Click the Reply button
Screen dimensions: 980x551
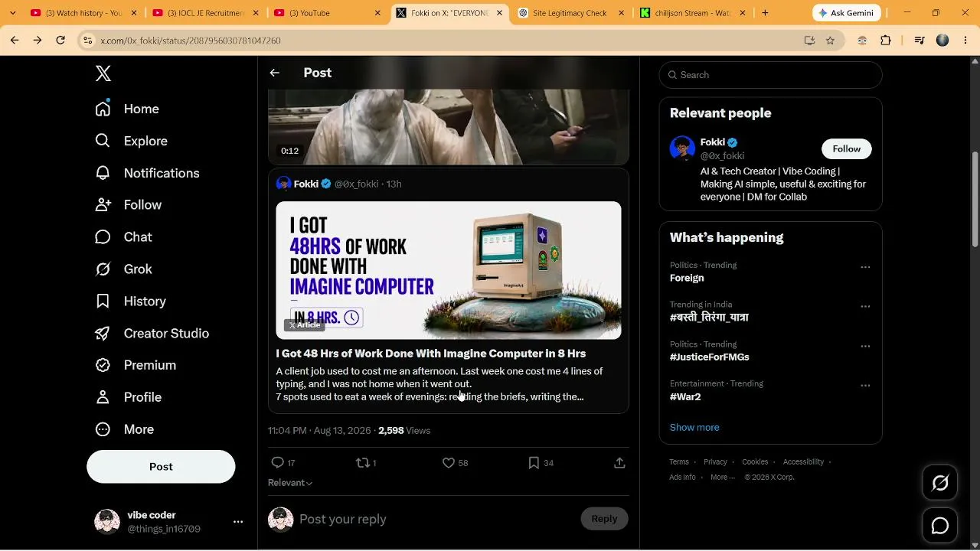[x=604, y=519]
